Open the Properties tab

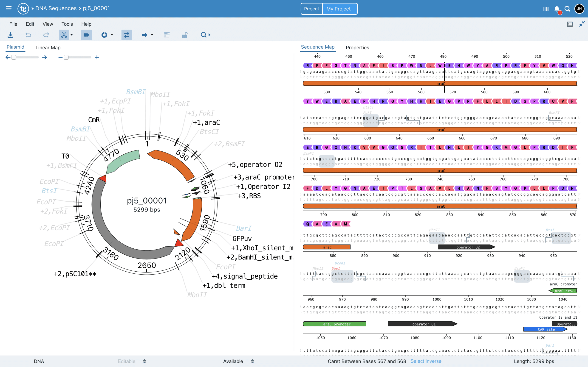pyautogui.click(x=357, y=47)
